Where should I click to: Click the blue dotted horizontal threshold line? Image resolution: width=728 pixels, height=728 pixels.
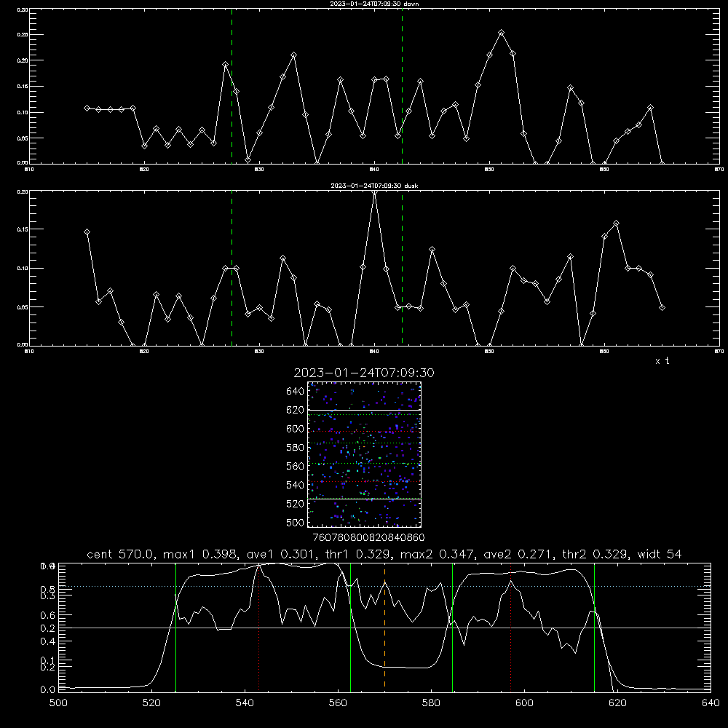[x=384, y=586]
